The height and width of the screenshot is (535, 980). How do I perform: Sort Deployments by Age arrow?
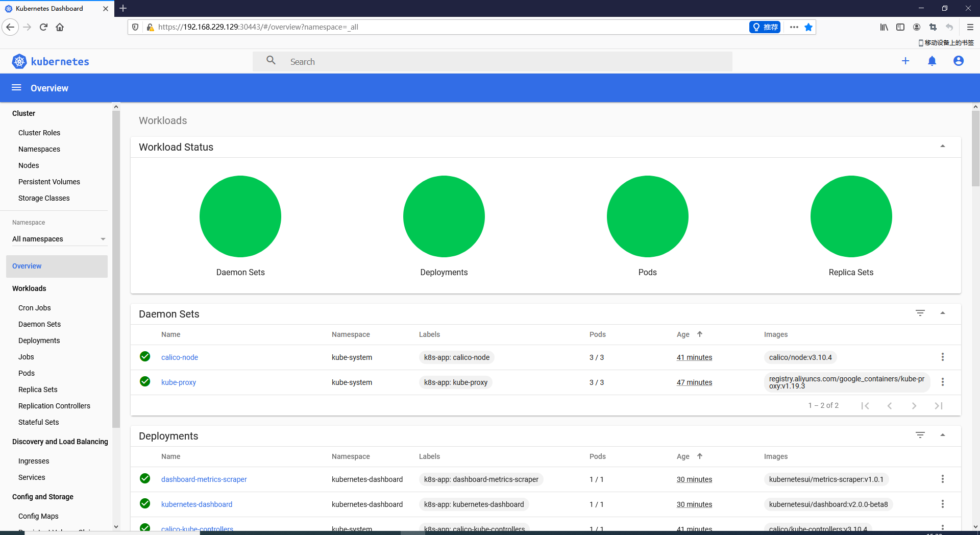700,456
